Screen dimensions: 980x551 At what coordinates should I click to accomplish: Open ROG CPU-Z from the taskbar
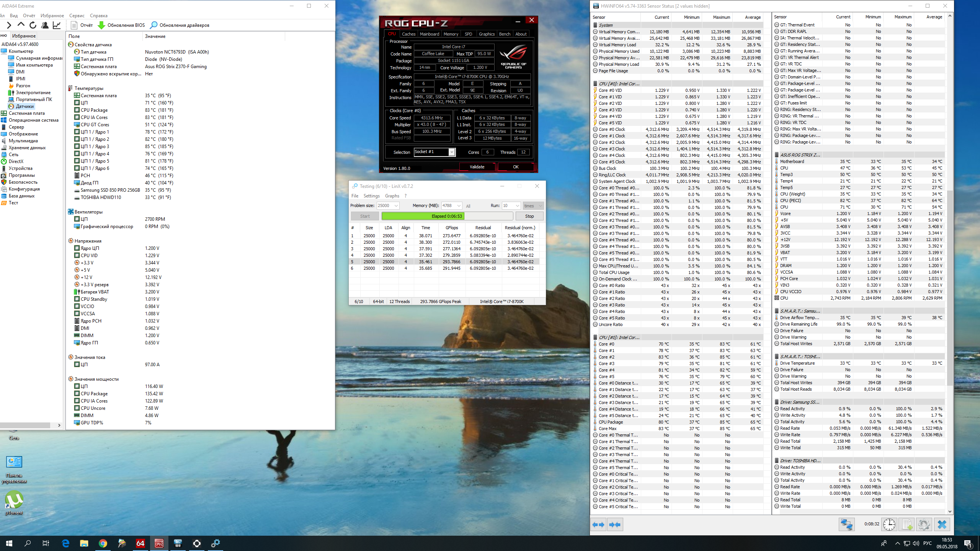tap(159, 543)
